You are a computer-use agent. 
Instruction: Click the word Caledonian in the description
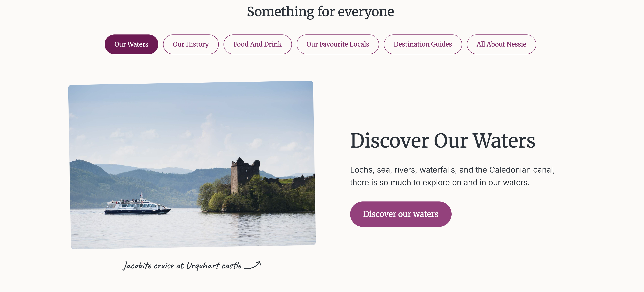pyautogui.click(x=510, y=170)
